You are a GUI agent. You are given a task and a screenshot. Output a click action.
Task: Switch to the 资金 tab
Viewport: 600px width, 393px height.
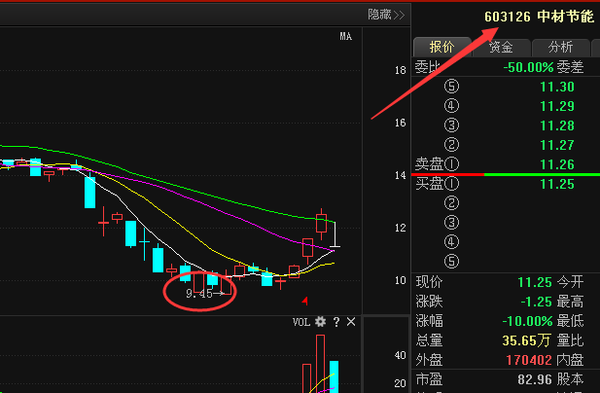pyautogui.click(x=501, y=47)
